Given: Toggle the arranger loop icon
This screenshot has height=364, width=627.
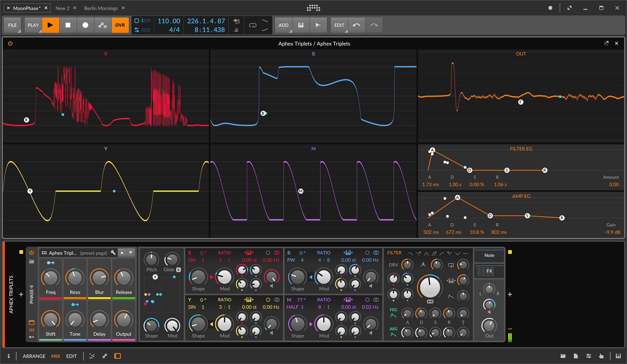Looking at the screenshot, I should [253, 25].
